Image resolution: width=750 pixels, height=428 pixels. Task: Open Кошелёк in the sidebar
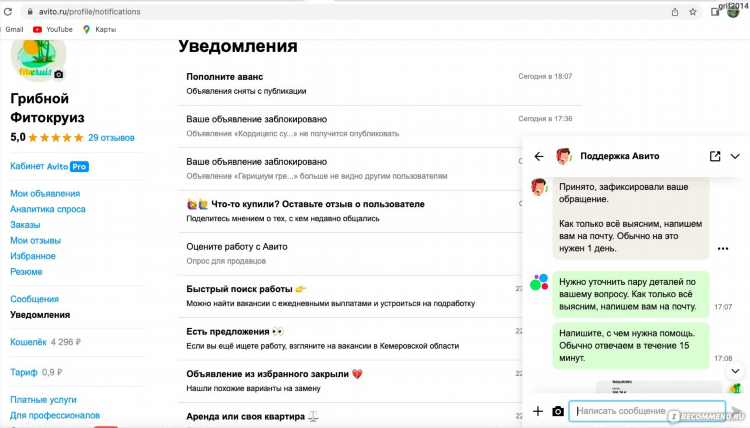(28, 342)
